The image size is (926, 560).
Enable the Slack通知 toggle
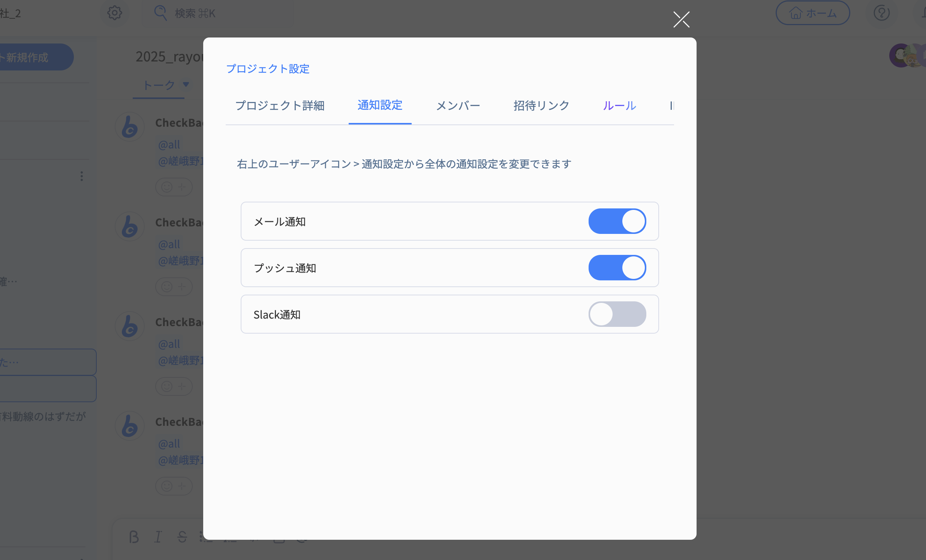pos(617,314)
